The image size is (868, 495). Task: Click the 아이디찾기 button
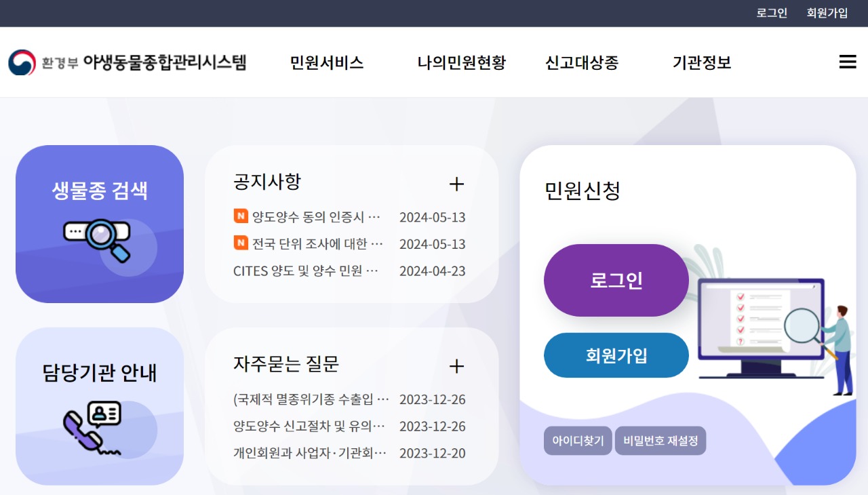pyautogui.click(x=578, y=441)
